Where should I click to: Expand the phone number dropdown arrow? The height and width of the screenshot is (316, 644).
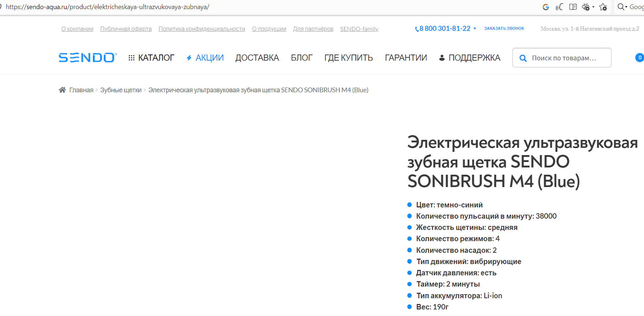pos(474,29)
